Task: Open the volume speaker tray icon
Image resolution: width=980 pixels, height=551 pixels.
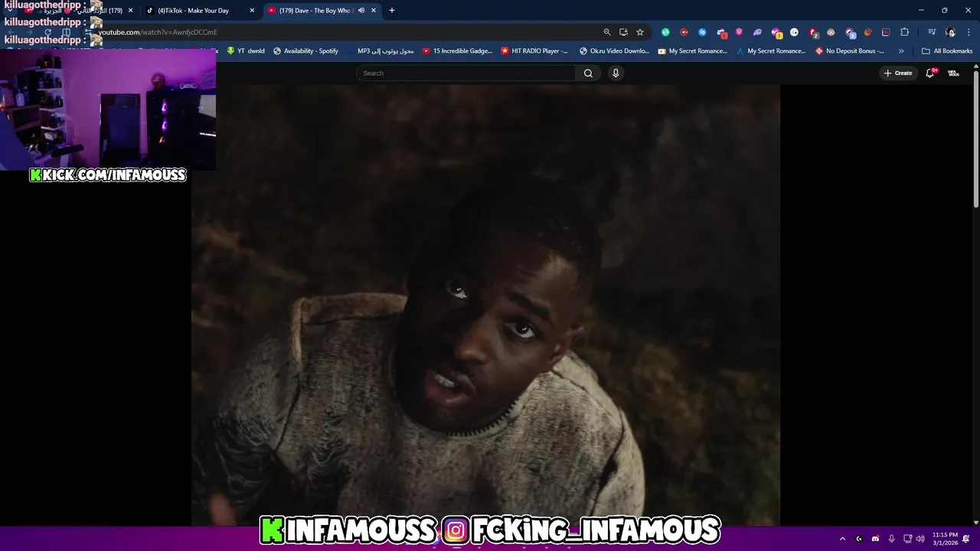Action: [x=920, y=539]
